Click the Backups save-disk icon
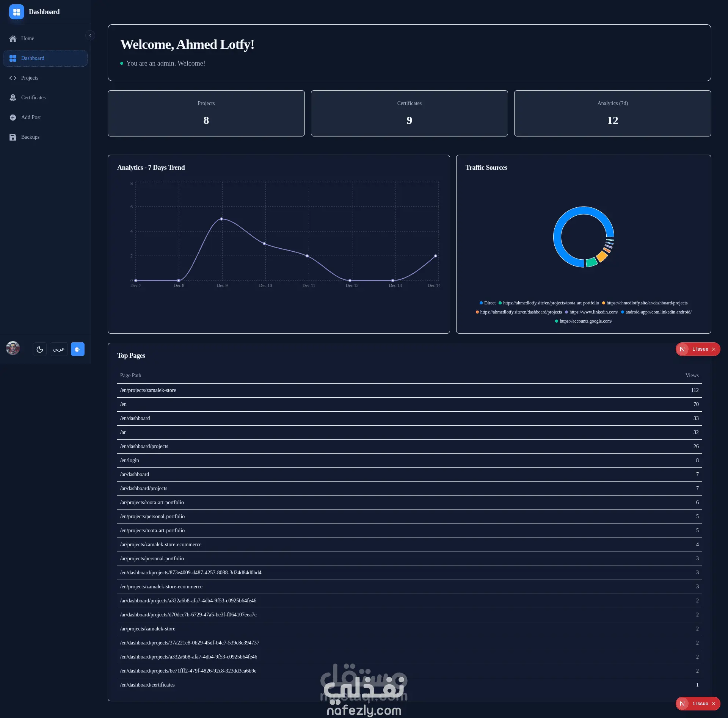Viewport: 728px width, 718px height. pyautogui.click(x=13, y=137)
